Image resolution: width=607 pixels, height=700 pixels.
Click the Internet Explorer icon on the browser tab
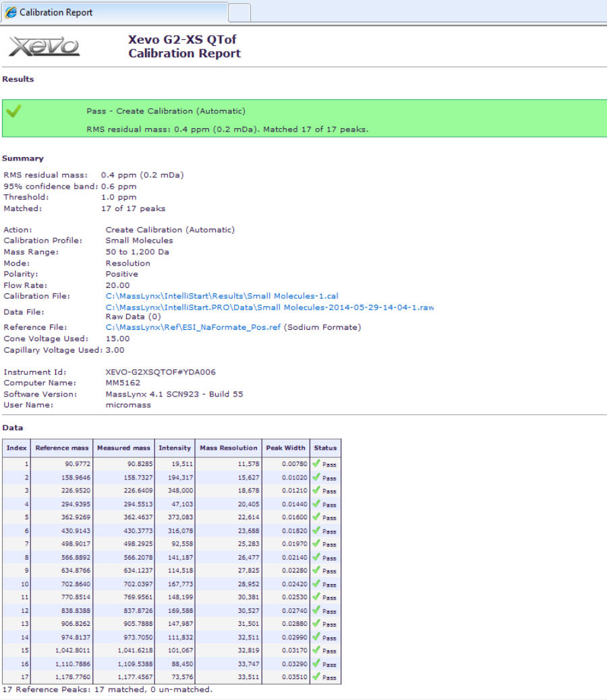(x=11, y=11)
